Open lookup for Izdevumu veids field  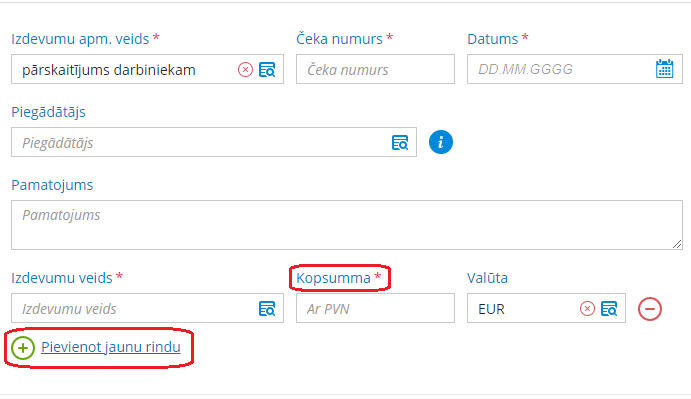pyautogui.click(x=267, y=309)
